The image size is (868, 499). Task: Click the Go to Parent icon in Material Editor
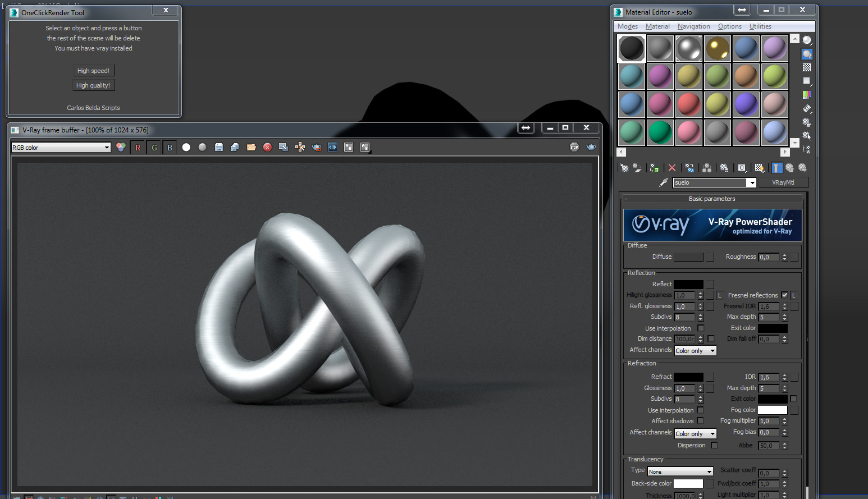[789, 168]
